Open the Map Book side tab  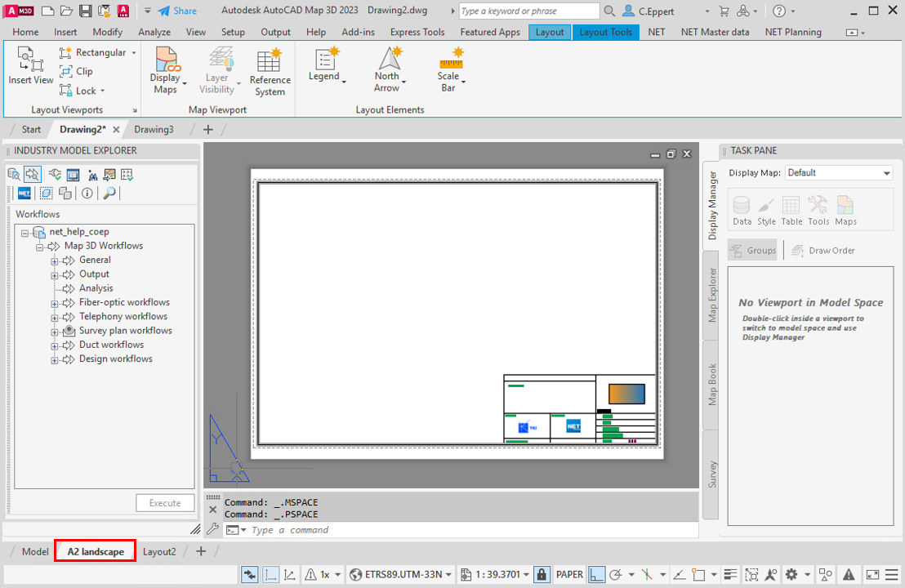pos(711,385)
